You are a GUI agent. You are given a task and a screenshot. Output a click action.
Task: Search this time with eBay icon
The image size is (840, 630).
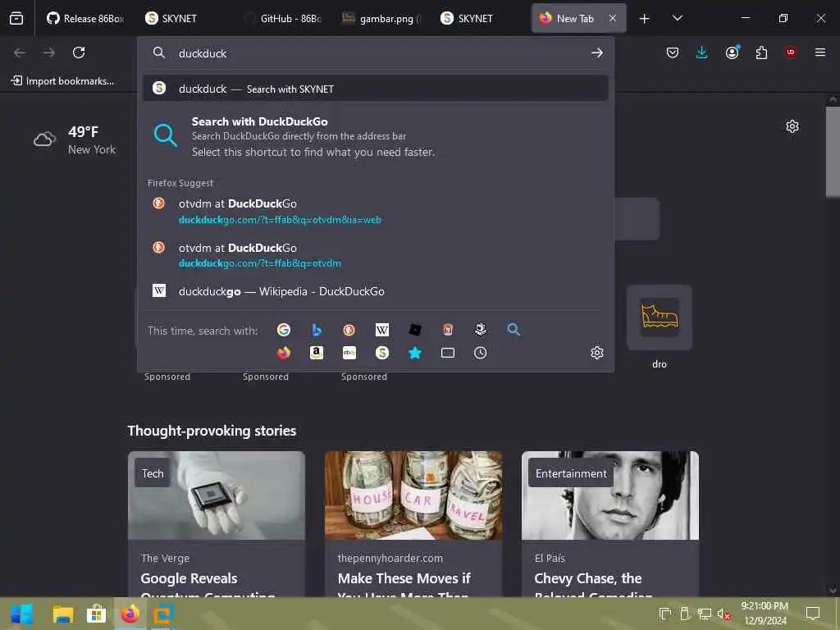click(x=349, y=353)
